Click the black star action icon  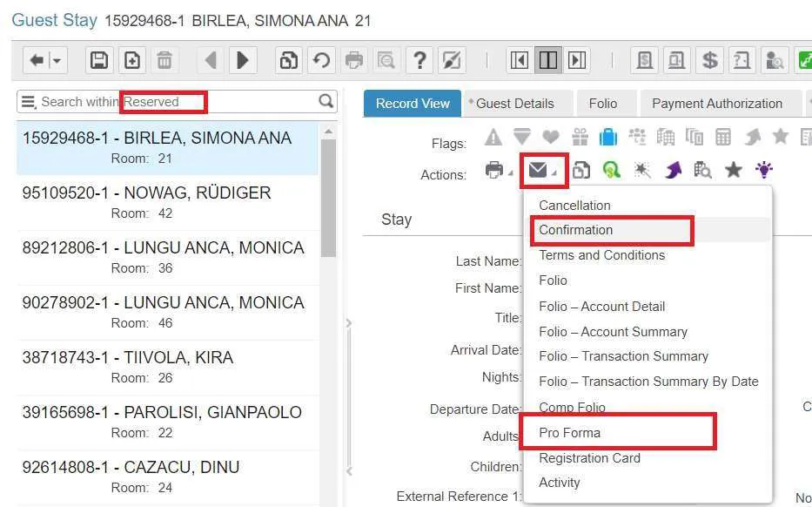point(734,170)
